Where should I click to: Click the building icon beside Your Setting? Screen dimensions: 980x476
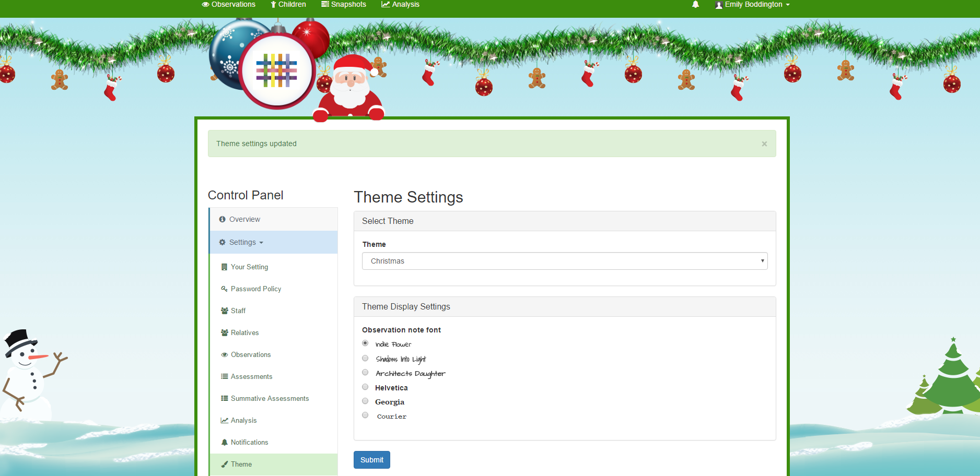point(224,267)
